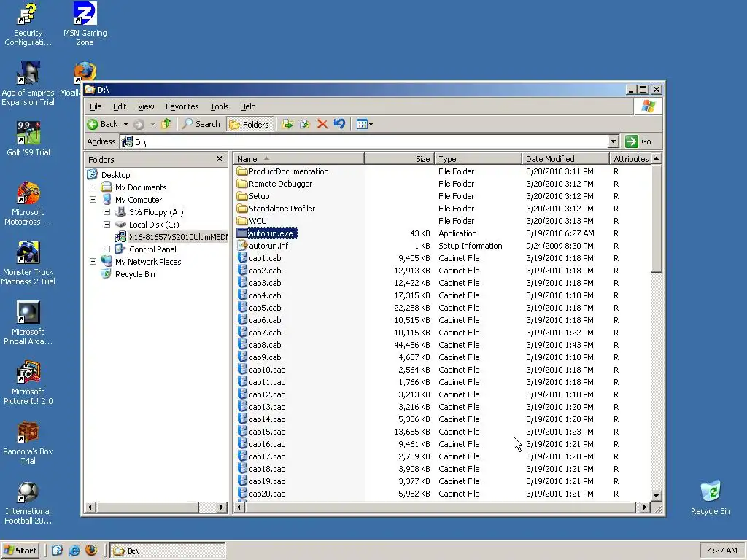Sort by the Name column header
This screenshot has height=560, width=747.
pos(298,158)
